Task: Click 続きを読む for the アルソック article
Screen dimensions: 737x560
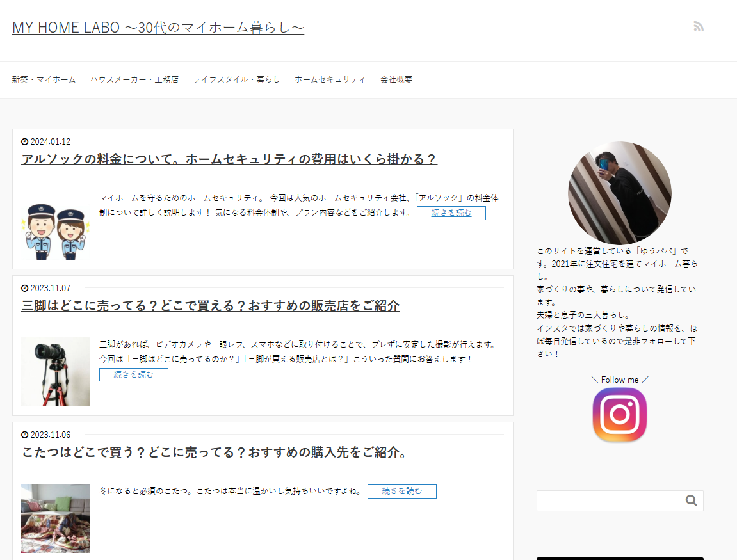Action: tap(451, 213)
